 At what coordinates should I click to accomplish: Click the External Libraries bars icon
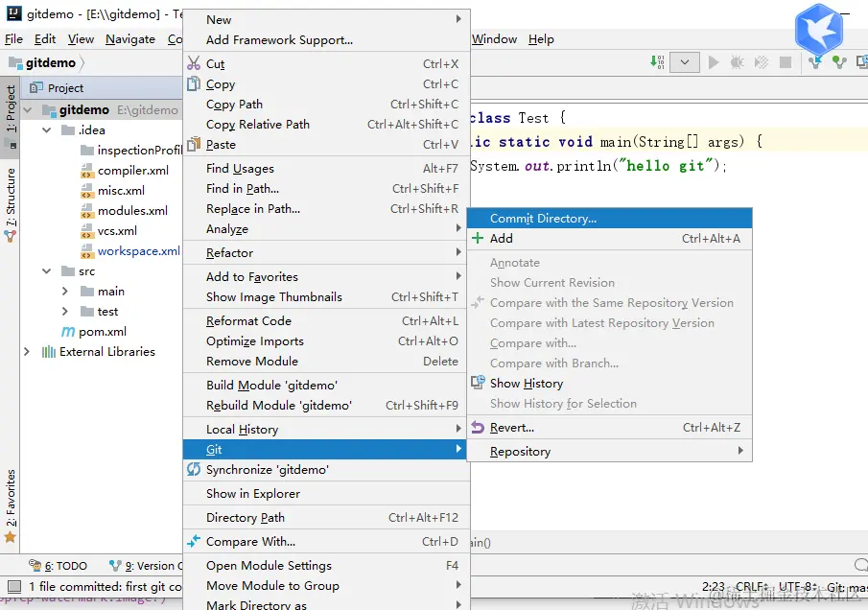coord(49,351)
